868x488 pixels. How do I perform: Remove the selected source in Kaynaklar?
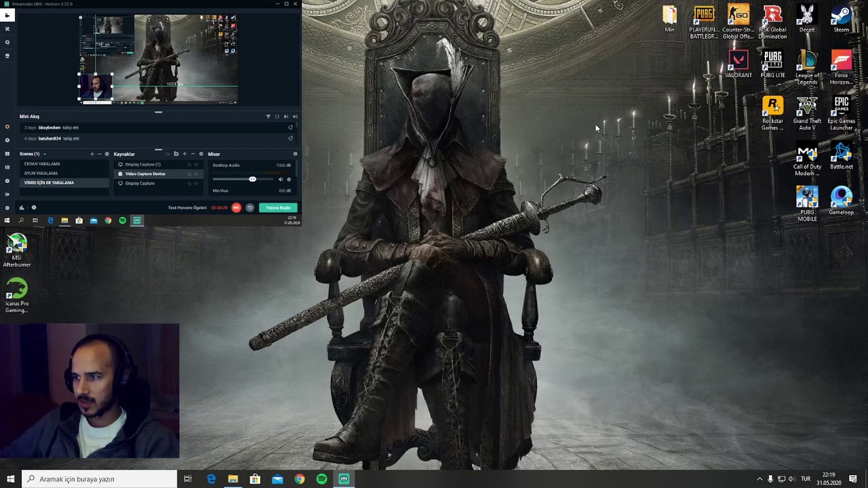[x=193, y=154]
